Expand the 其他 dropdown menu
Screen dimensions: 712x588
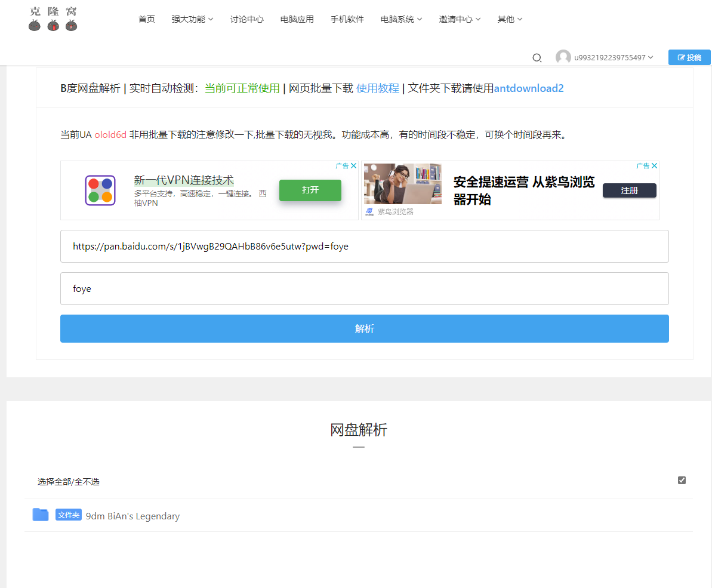(x=510, y=19)
